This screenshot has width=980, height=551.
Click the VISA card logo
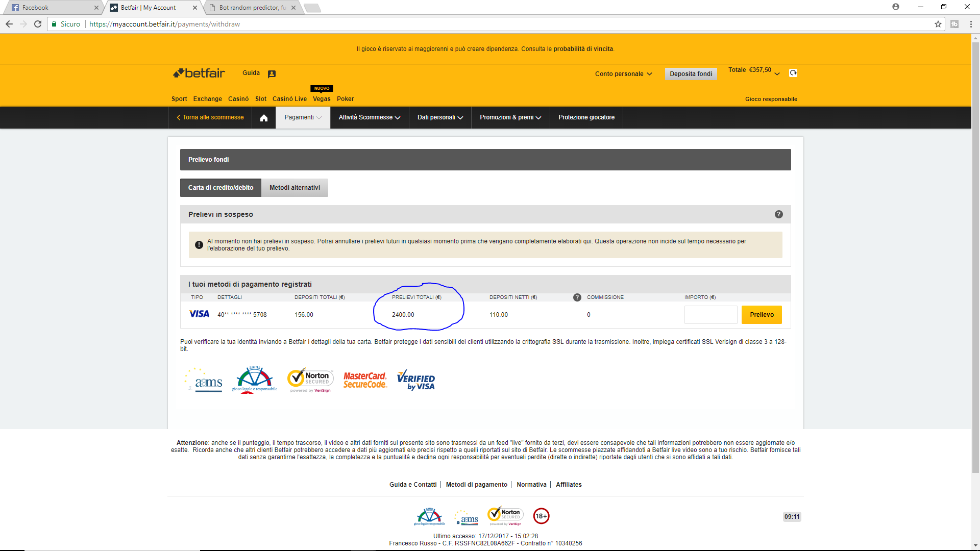coord(199,314)
